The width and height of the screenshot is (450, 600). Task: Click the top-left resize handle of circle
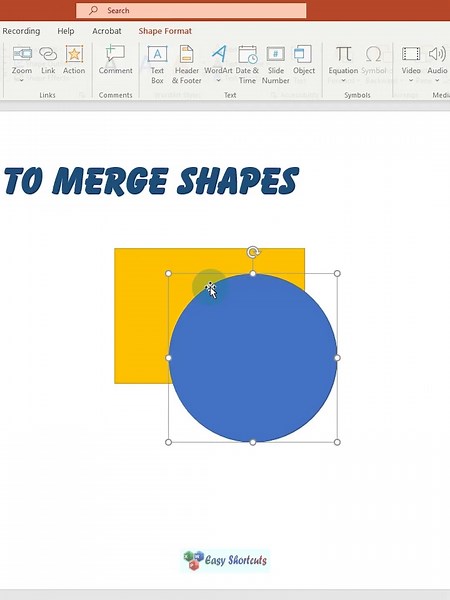[x=168, y=273]
